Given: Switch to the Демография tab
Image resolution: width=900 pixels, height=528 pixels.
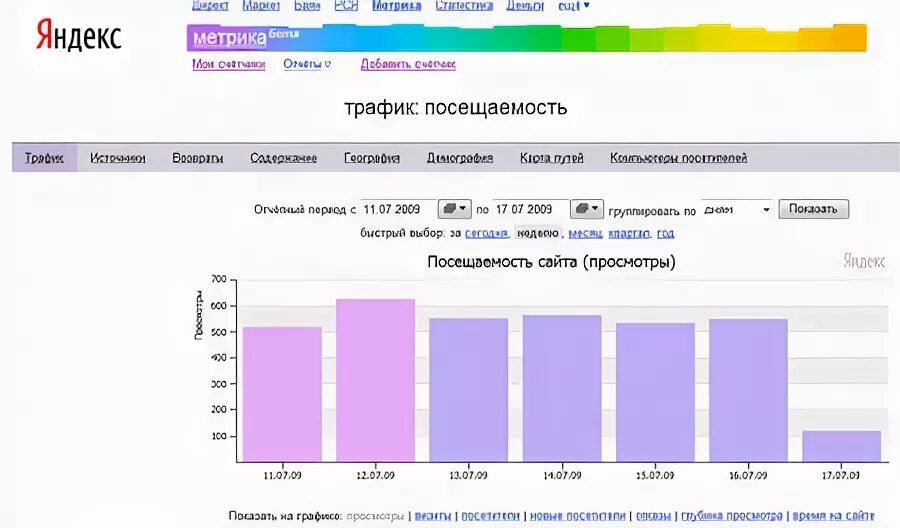Looking at the screenshot, I should [460, 158].
